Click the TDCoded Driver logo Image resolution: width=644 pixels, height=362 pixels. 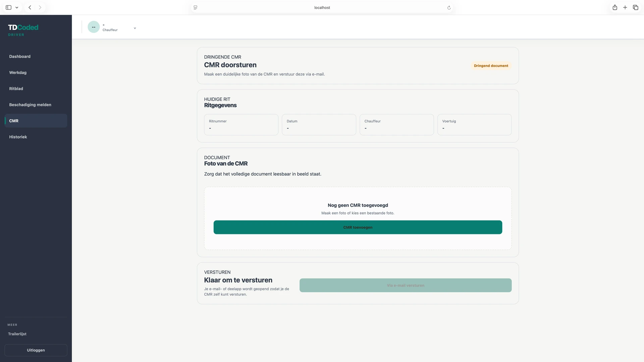click(23, 30)
